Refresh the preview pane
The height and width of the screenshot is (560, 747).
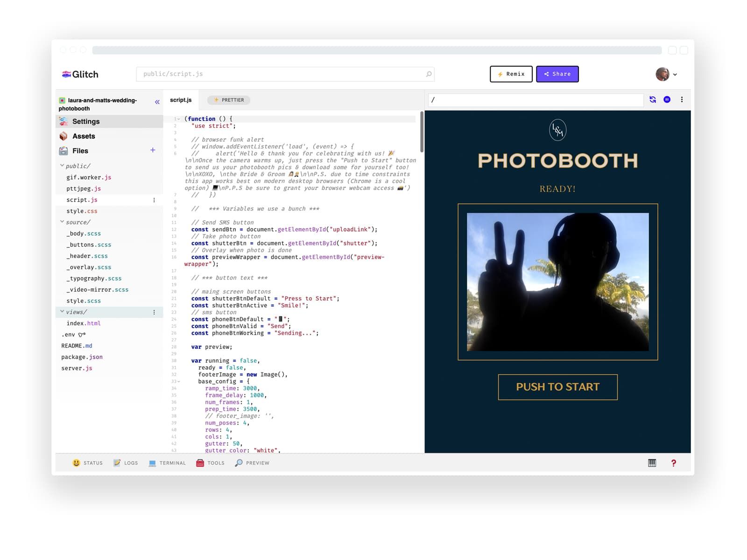click(653, 99)
